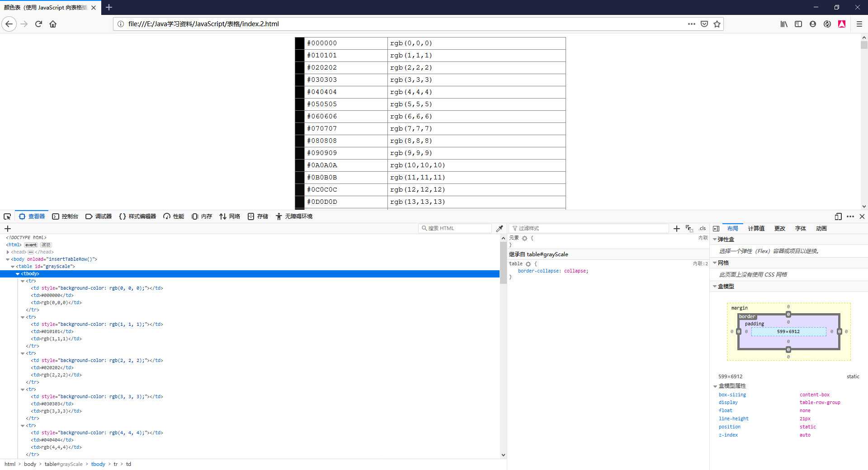This screenshot has width=868, height=470.
Task: Save page to Pocket
Action: [x=704, y=24]
